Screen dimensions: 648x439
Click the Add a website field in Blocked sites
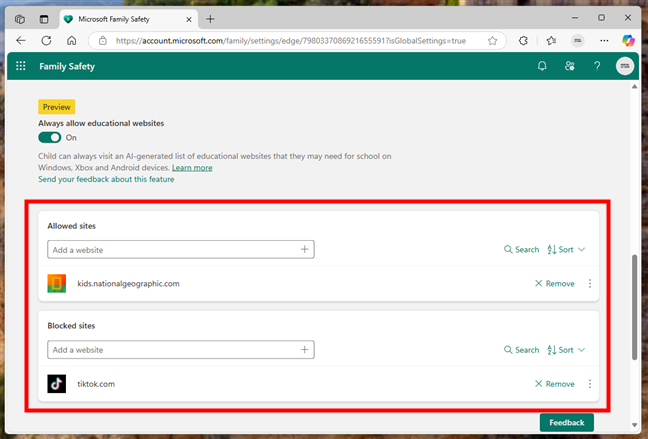point(170,350)
